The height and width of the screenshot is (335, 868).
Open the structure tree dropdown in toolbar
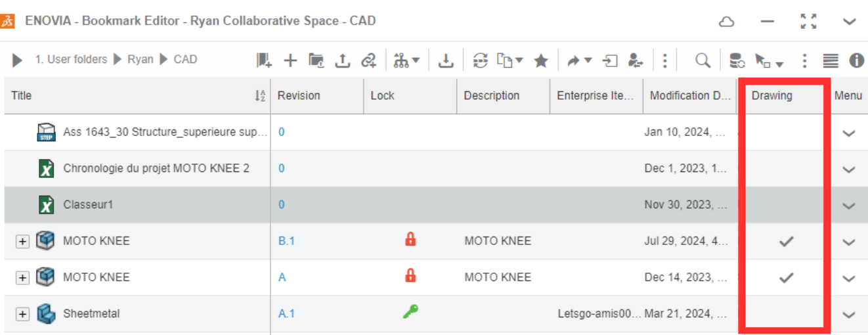(406, 60)
